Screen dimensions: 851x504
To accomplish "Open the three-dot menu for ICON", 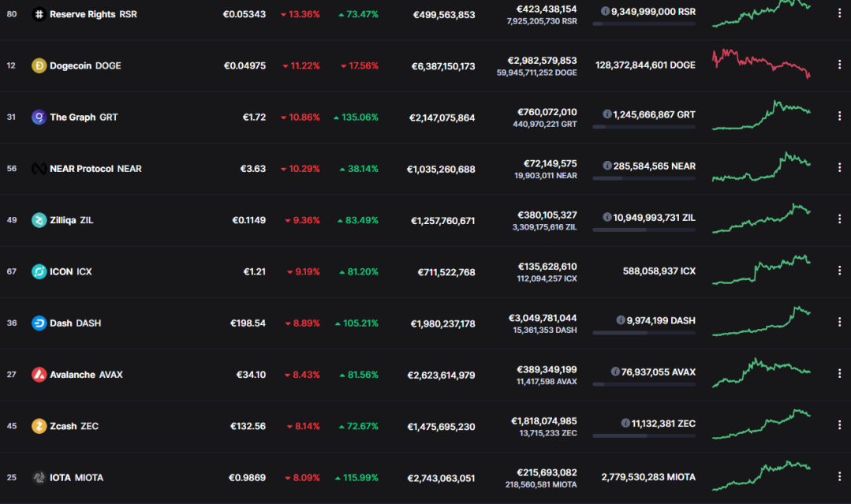I will click(x=839, y=271).
